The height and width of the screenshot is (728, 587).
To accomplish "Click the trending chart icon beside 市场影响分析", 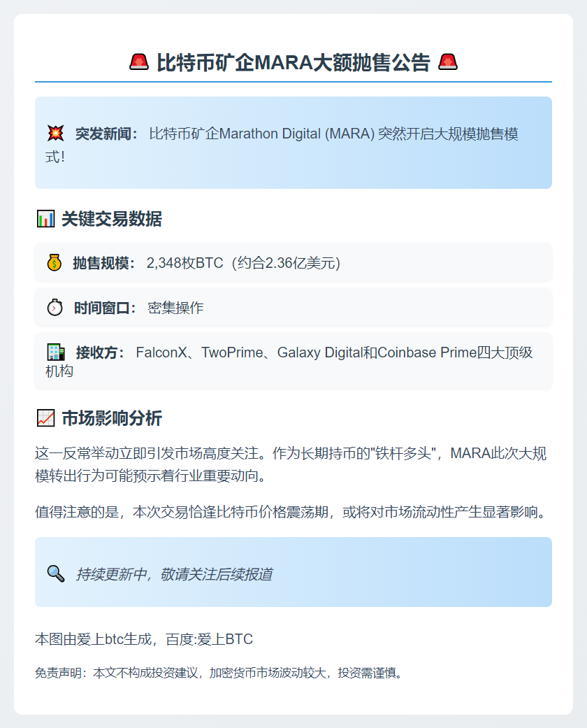I will [45, 418].
